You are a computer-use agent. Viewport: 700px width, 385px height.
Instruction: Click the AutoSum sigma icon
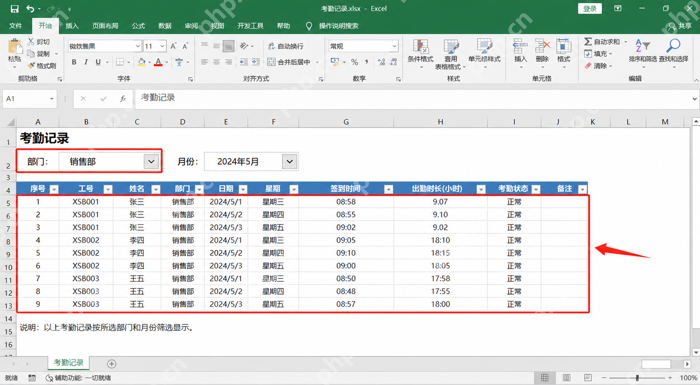coord(588,42)
